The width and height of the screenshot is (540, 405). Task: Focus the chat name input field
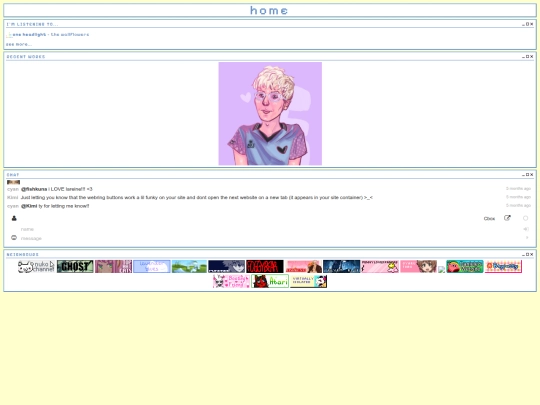(x=270, y=229)
